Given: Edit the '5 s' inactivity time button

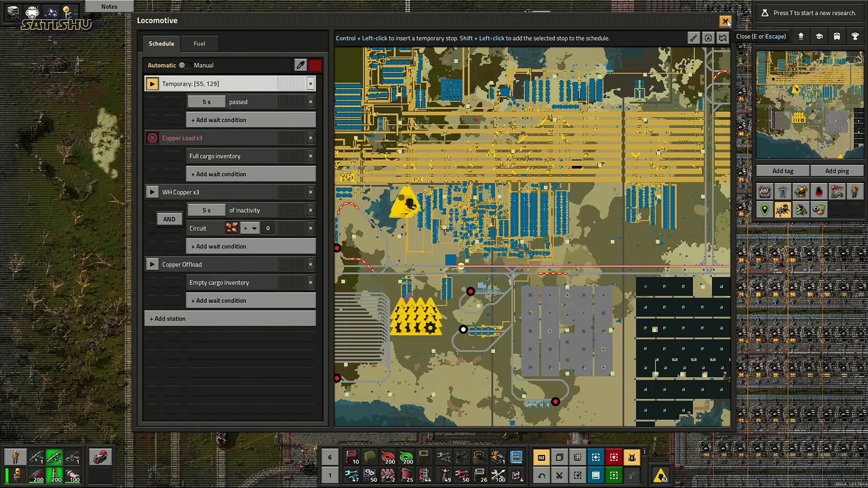Looking at the screenshot, I should click(x=206, y=210).
